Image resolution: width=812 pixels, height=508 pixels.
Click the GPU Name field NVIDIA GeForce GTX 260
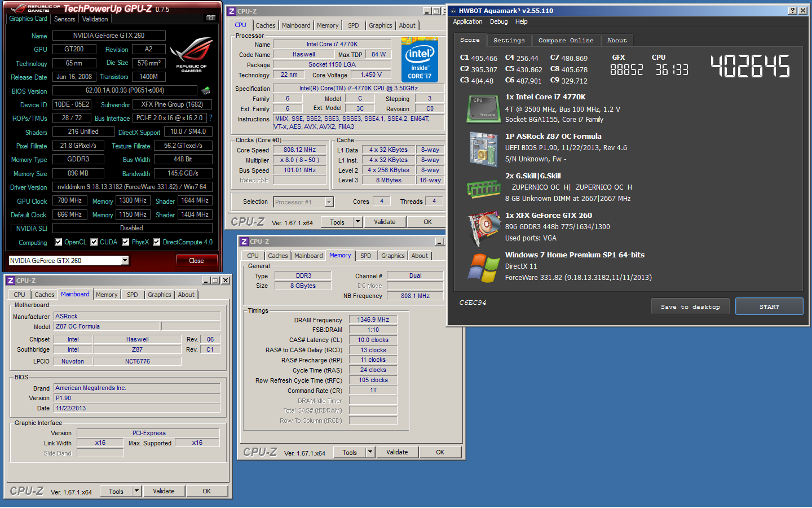tap(109, 35)
